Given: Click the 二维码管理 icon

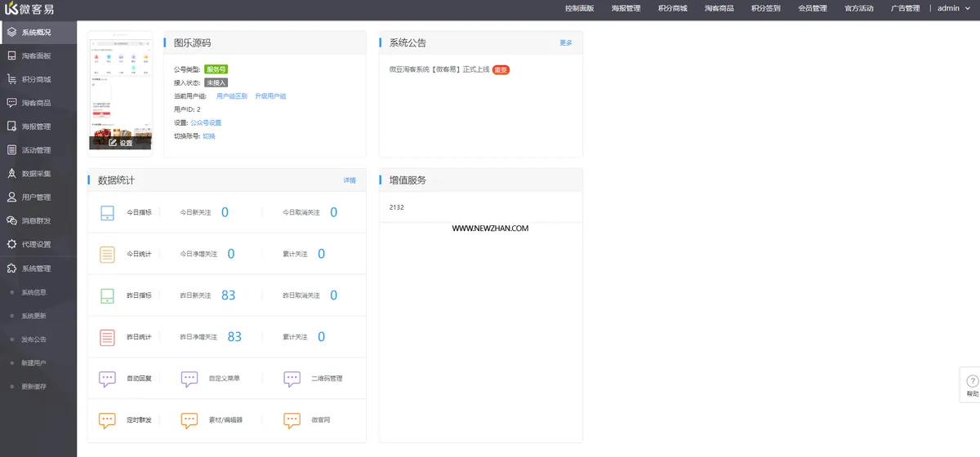Looking at the screenshot, I should coord(292,379).
